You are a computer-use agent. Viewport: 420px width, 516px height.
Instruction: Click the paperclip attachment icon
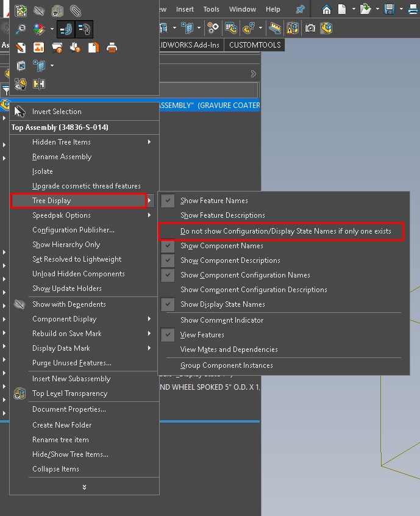[74, 10]
